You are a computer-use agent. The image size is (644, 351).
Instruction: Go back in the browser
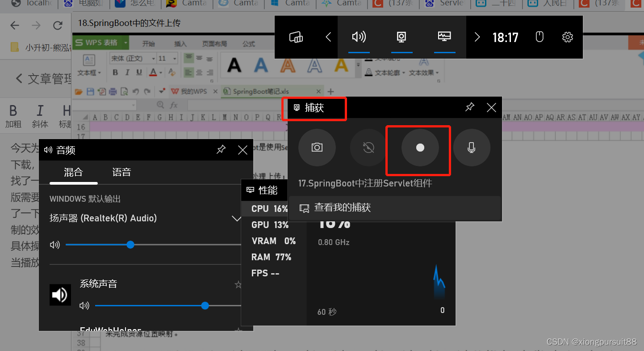point(15,25)
